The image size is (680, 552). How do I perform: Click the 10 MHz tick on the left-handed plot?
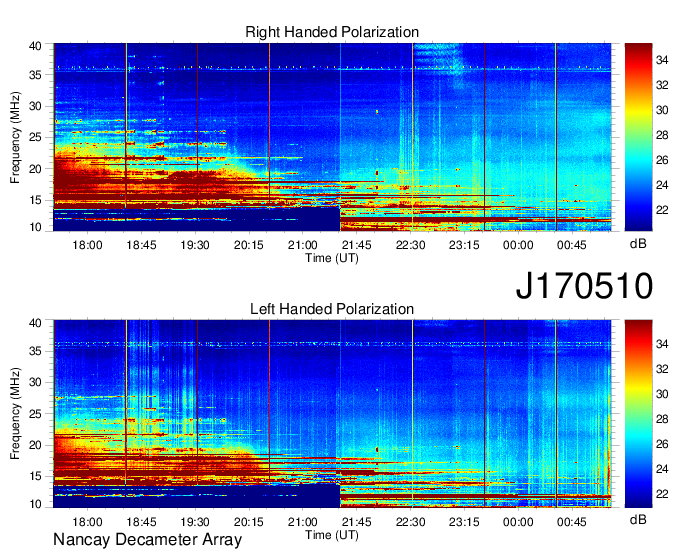click(35, 504)
